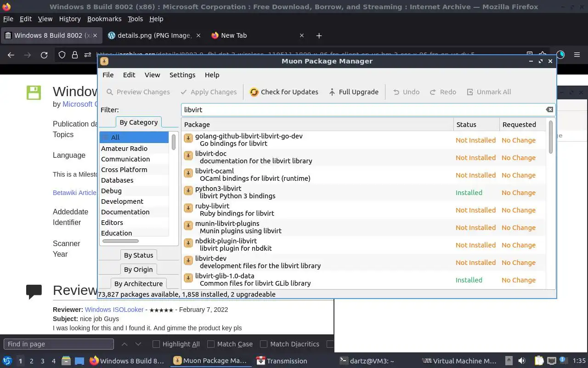588x368 pixels.
Task: Open the Firefox Tools menu
Action: [x=135, y=19]
